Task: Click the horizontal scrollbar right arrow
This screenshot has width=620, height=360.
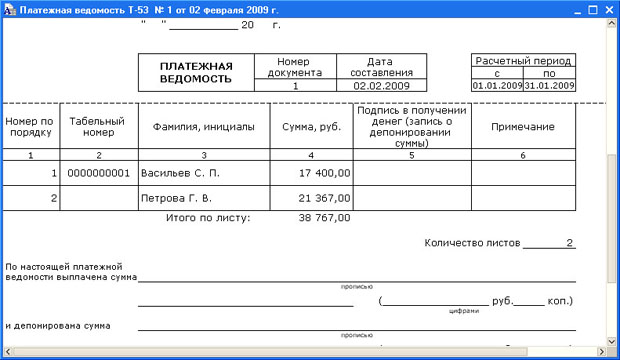Action: (x=601, y=351)
